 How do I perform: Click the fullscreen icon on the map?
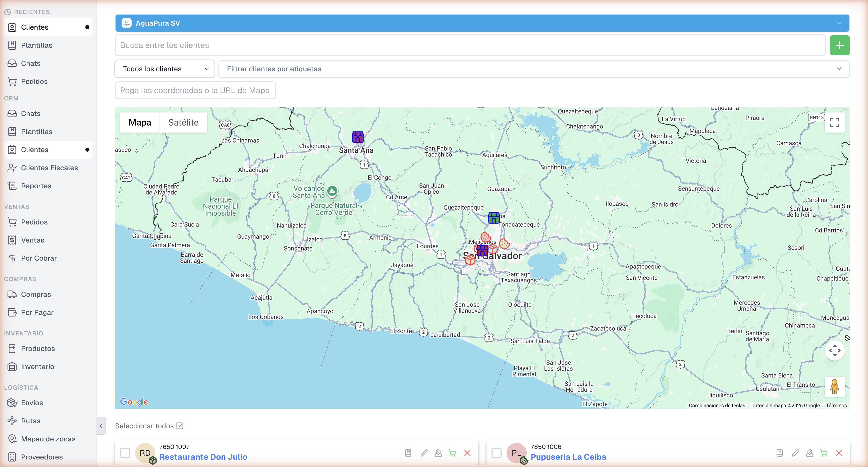click(x=835, y=123)
